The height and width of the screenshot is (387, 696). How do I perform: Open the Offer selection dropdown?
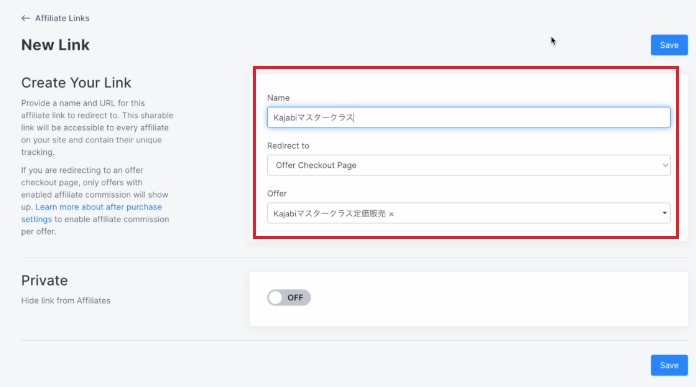coord(468,213)
